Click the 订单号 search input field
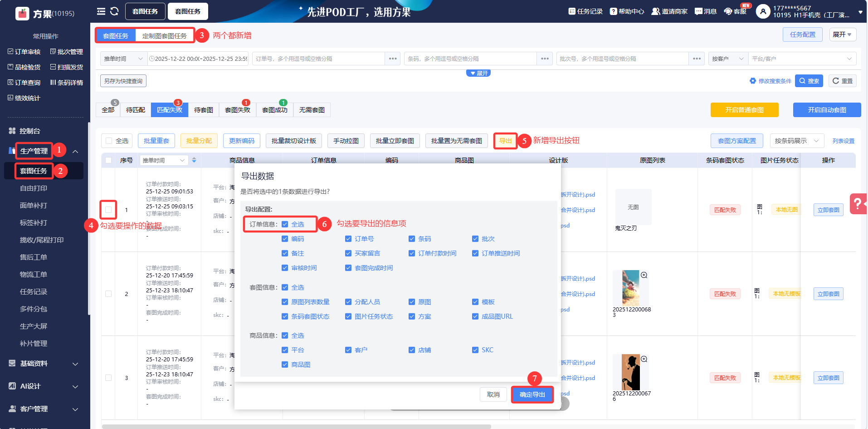Viewport: 868px width, 429px height. 319,59
